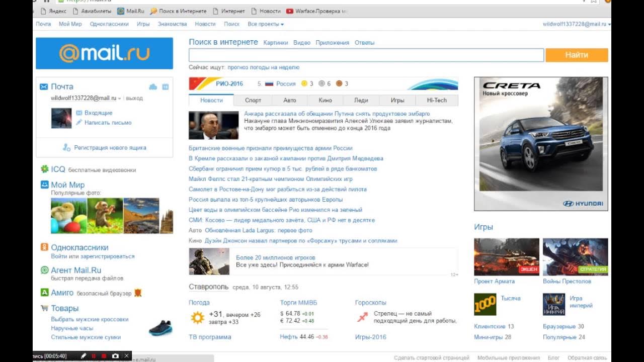This screenshot has height=362, width=644.
Task: Switch to the Игры news tab
Action: pyautogui.click(x=397, y=100)
